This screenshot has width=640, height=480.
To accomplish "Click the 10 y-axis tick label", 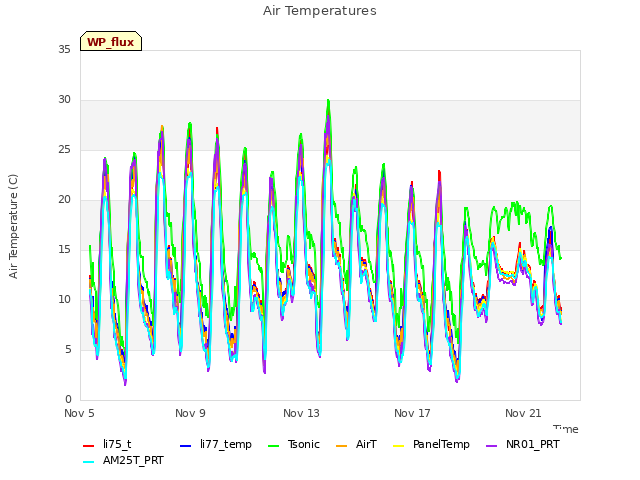I will click(64, 300).
